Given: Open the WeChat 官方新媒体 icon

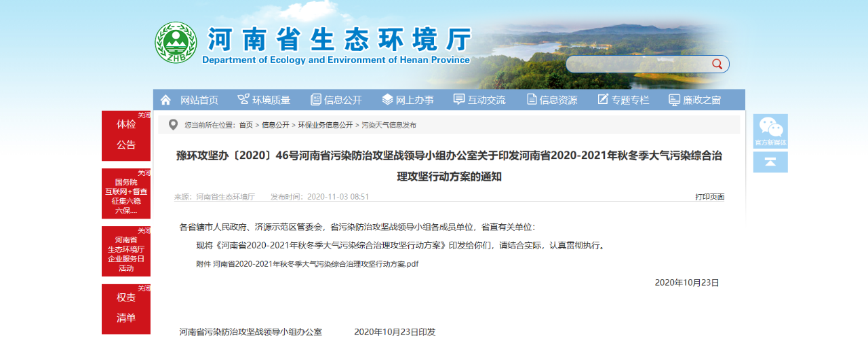Looking at the screenshot, I should pos(770,130).
